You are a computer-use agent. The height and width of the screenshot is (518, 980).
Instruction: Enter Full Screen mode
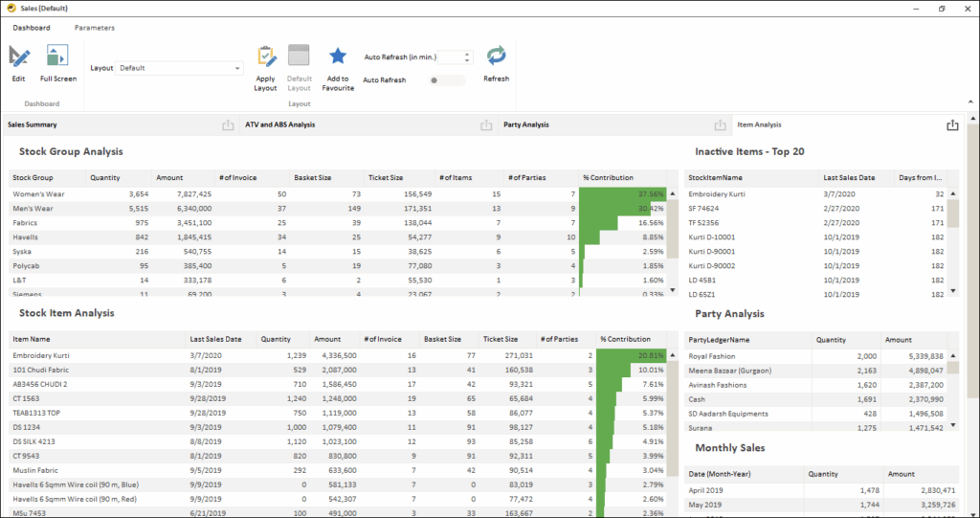point(57,56)
